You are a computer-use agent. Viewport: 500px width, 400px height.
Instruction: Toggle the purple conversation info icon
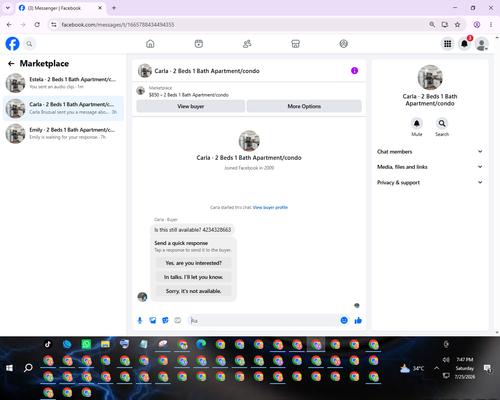(355, 71)
